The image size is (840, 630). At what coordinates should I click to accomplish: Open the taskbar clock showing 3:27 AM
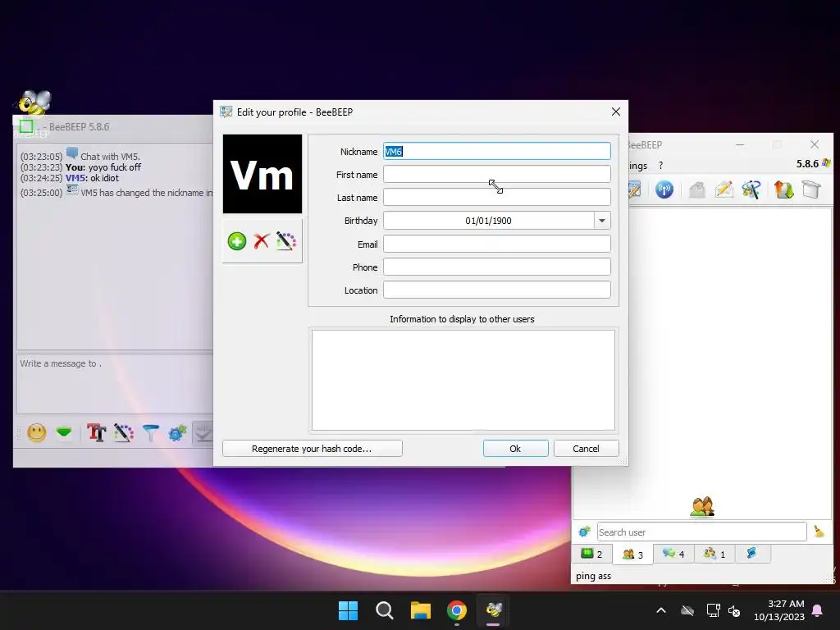coord(779,610)
